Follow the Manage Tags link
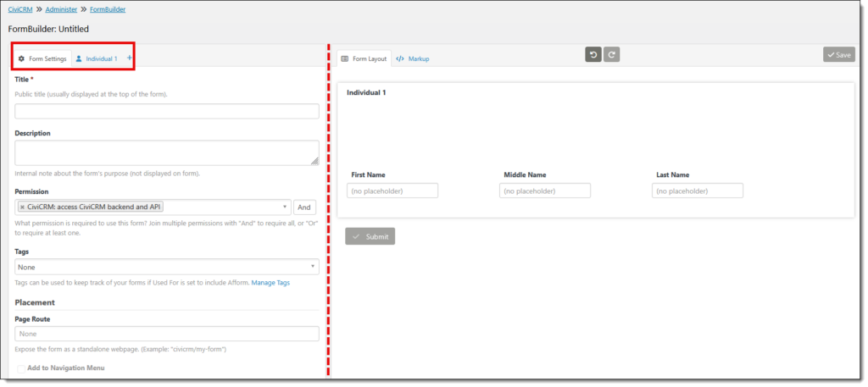The width and height of the screenshot is (868, 387). tap(270, 283)
